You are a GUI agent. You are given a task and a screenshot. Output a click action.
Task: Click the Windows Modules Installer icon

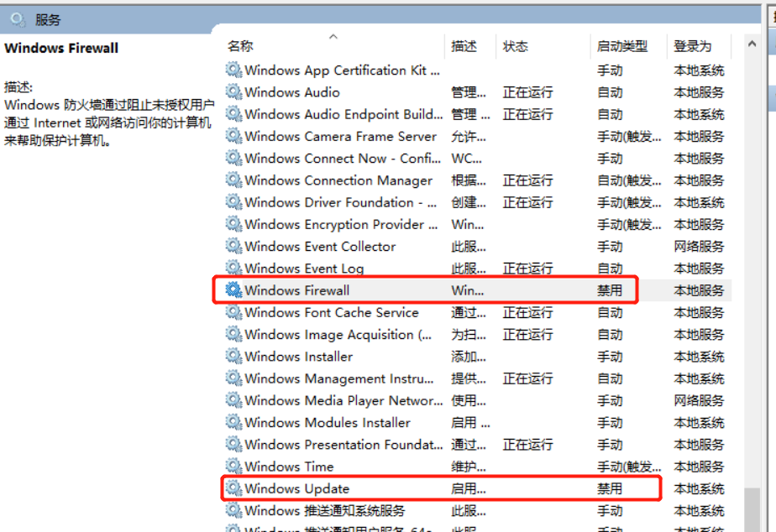[x=233, y=423]
